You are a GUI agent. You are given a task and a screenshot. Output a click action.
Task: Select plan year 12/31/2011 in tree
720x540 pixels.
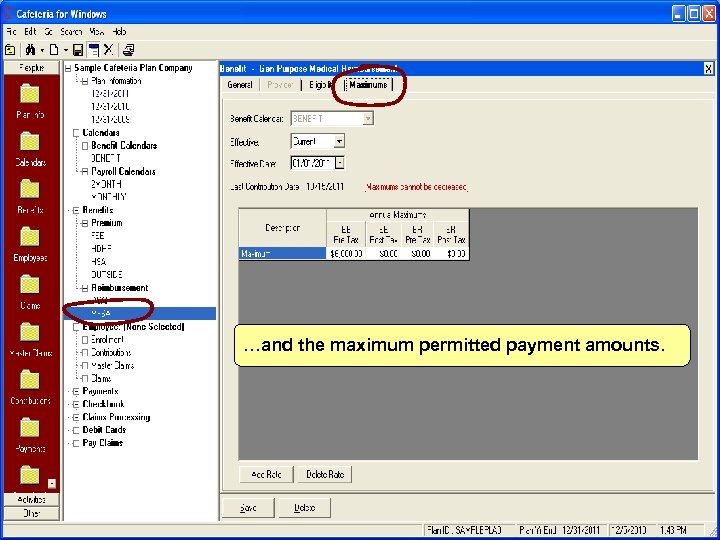[x=110, y=94]
